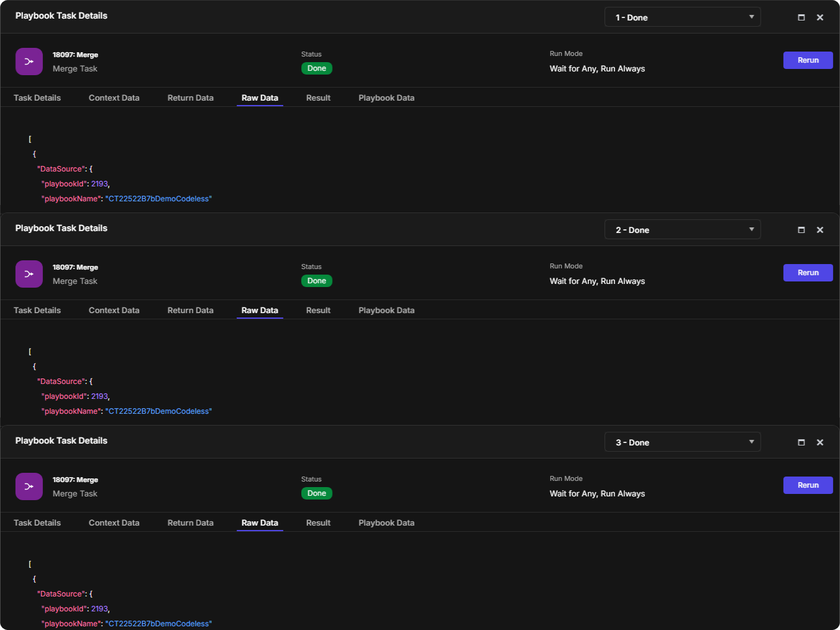Click the purple Merge task icon in the 2 - Done panel
The height and width of the screenshot is (630, 840).
(29, 274)
